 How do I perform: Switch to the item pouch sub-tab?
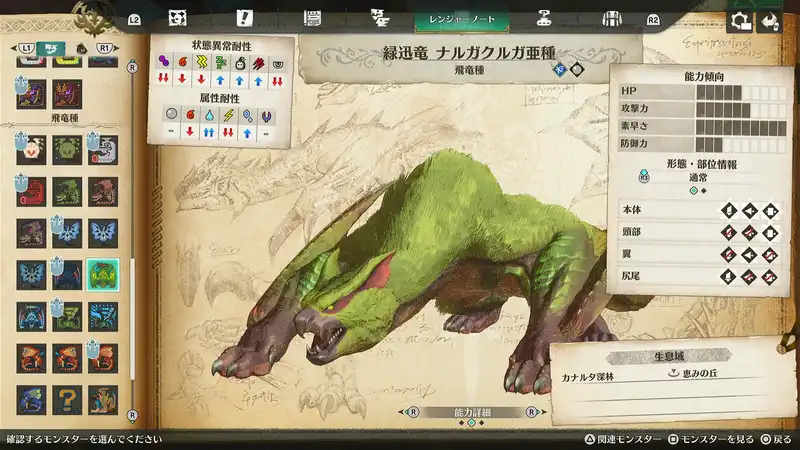point(81,49)
